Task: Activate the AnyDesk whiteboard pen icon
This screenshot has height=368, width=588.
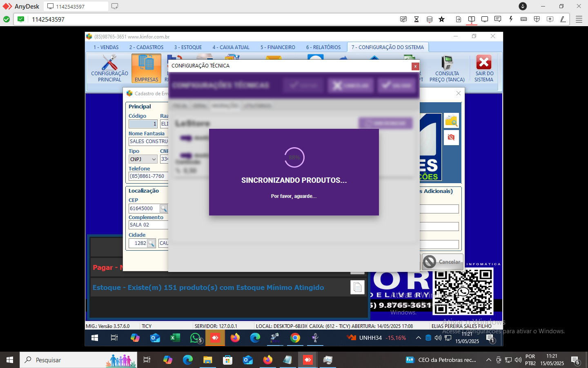Action: tap(563, 19)
